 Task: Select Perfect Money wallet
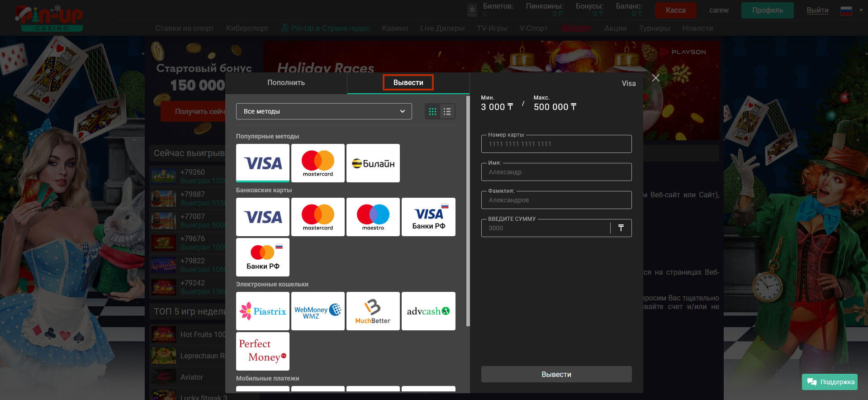click(262, 351)
